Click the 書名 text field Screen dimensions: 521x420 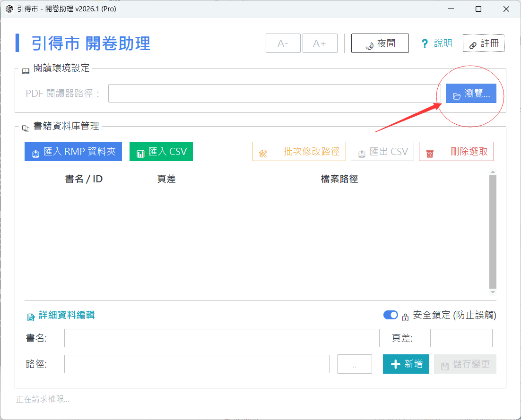(222, 338)
